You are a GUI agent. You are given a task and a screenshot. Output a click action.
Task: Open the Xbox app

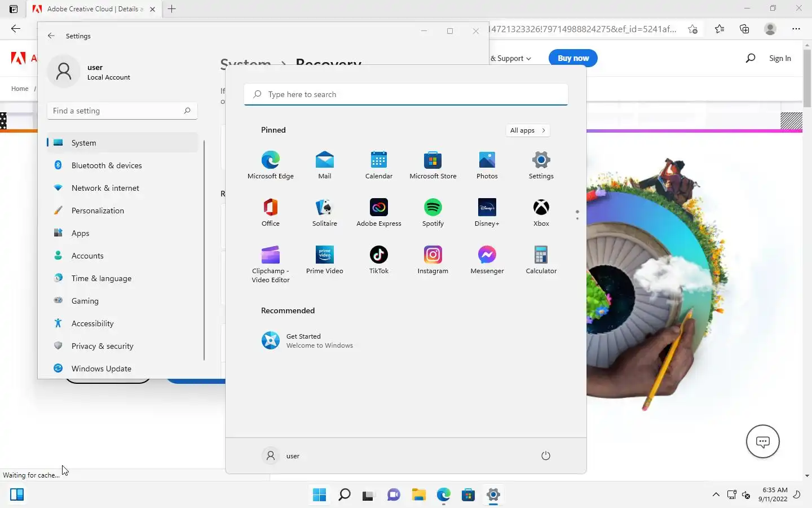(541, 212)
